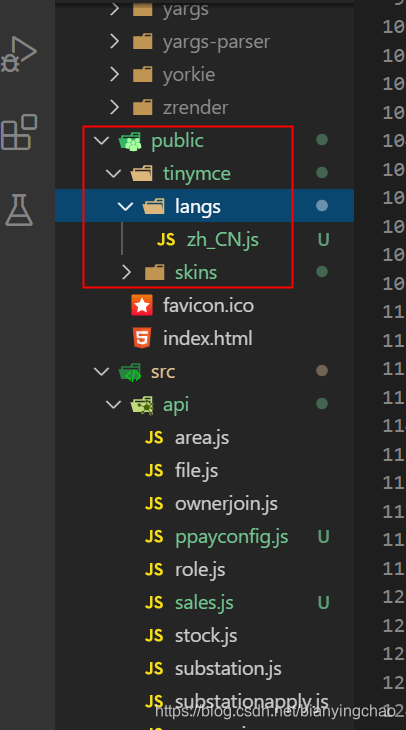Open the Testing flask view
The width and height of the screenshot is (406, 730).
pos(19,210)
